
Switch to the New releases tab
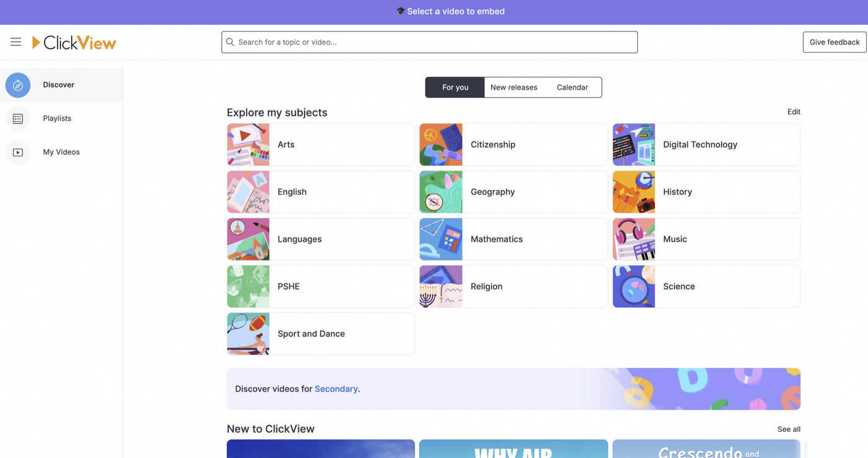(513, 88)
